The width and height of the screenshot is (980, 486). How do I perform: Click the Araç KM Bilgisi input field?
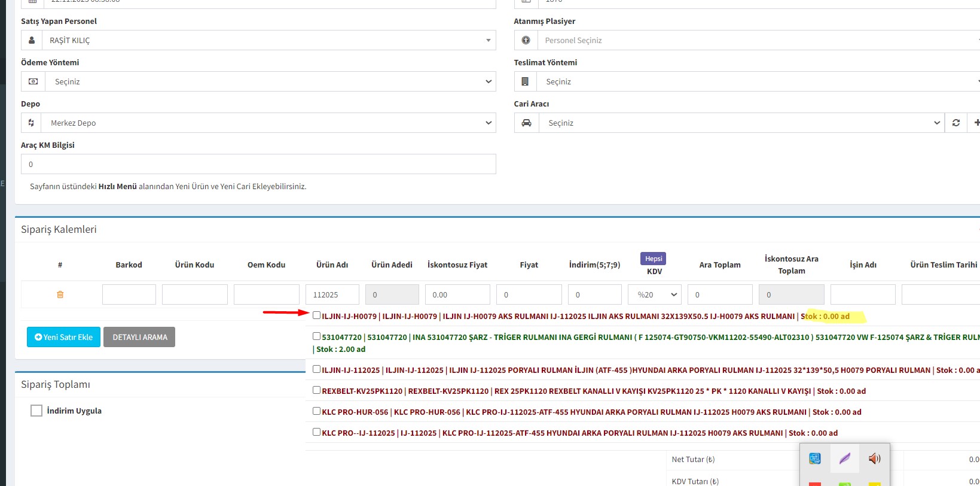click(x=258, y=164)
